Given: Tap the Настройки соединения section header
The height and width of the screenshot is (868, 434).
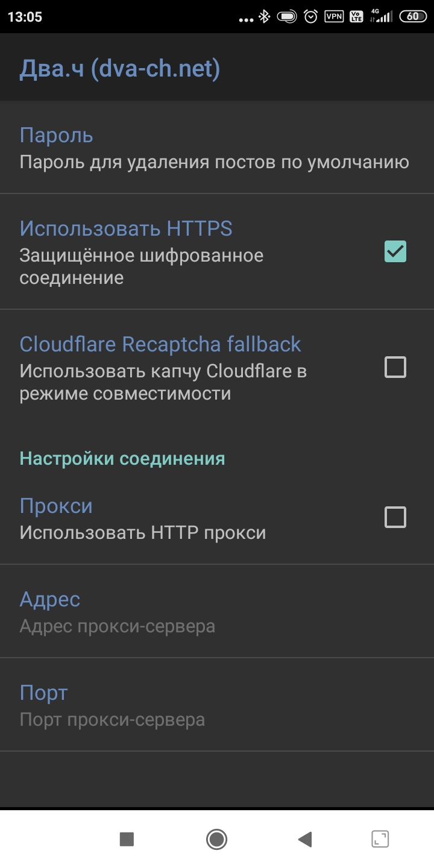Looking at the screenshot, I should point(122,459).
